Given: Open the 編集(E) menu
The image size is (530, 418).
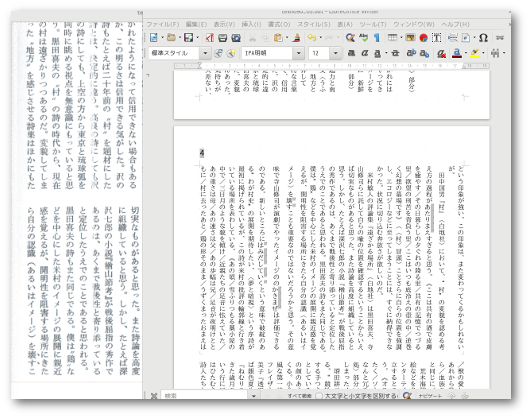Looking at the screenshot, I should pos(196,24).
